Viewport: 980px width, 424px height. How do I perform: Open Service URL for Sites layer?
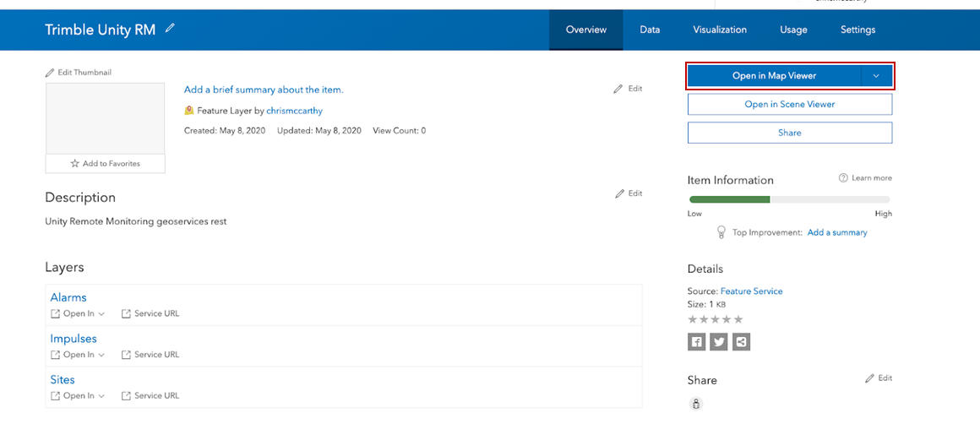(150, 395)
